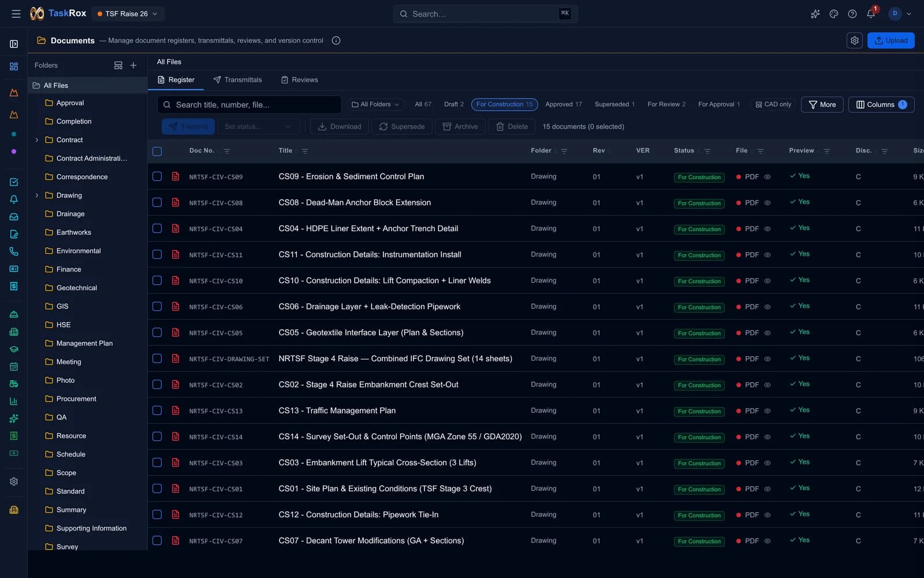Open the hamburger main menu
924x578 pixels.
tap(16, 14)
